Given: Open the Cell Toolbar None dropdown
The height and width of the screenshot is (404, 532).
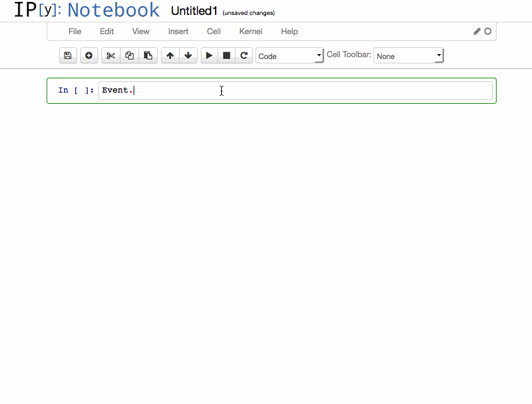Looking at the screenshot, I should pos(408,56).
